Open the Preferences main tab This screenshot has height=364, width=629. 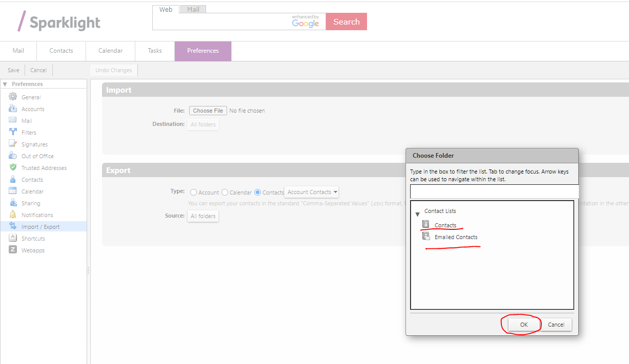click(203, 51)
